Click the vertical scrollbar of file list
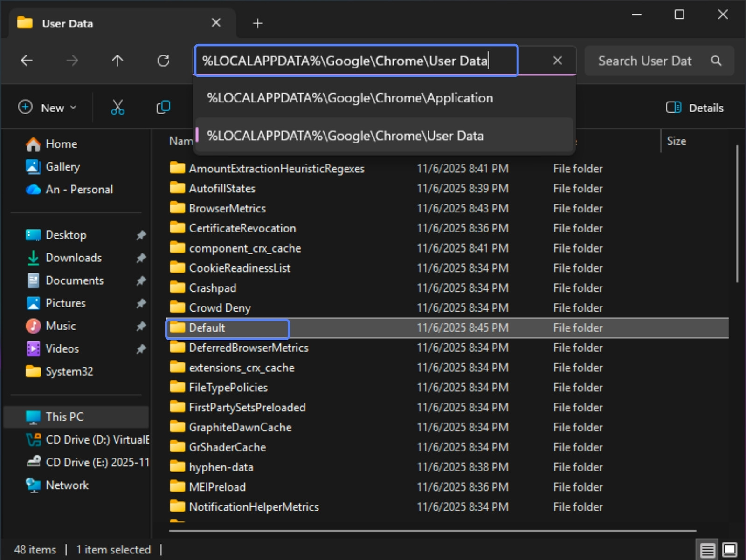This screenshot has width=746, height=560. [x=737, y=214]
